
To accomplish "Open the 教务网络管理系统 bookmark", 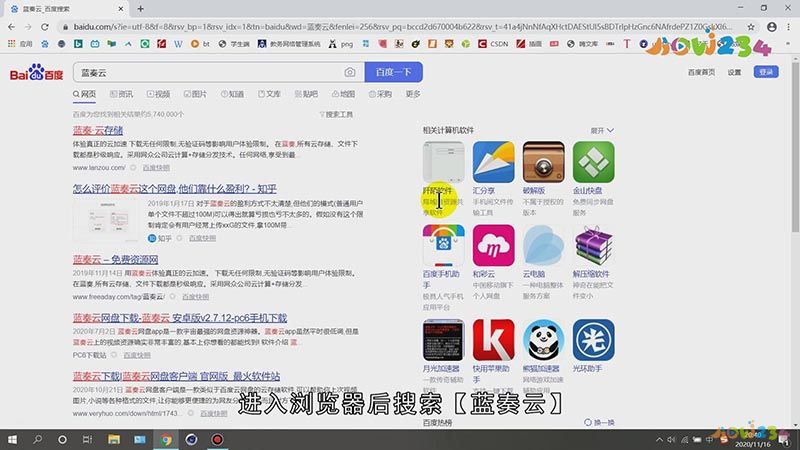I will [289, 44].
